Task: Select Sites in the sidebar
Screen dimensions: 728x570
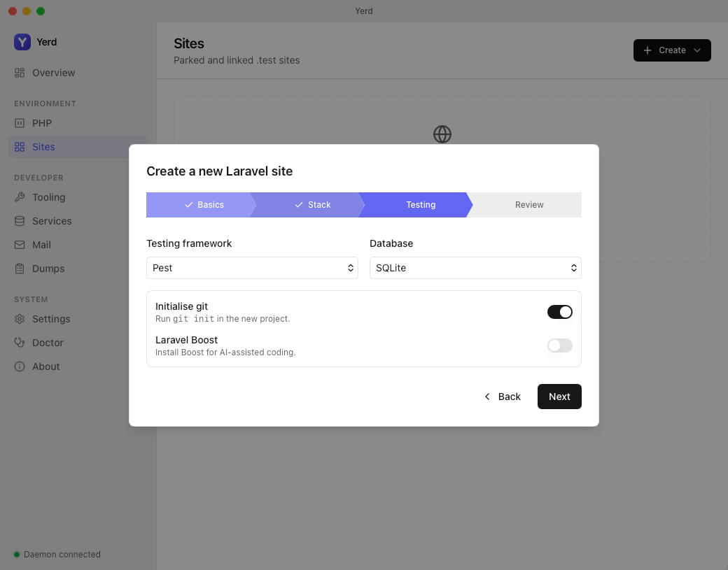Action: click(x=78, y=147)
